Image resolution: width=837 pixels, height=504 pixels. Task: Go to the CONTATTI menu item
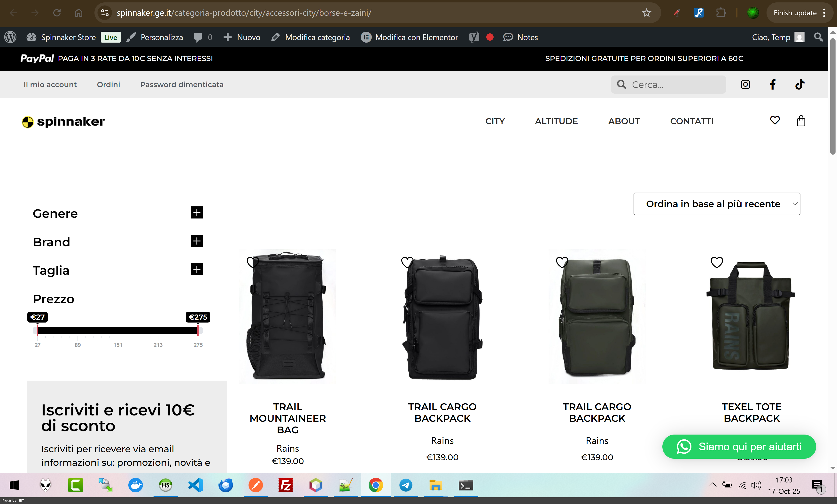692,121
